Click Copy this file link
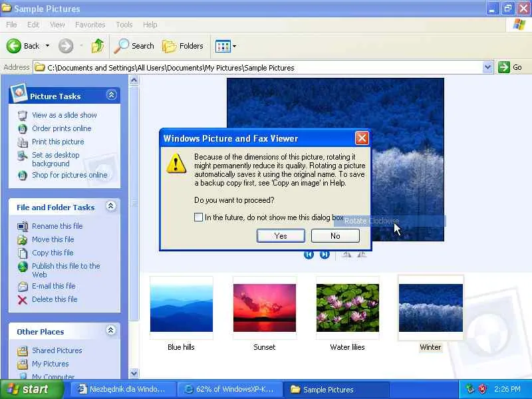Screen dimensions: 532x399 point(53,253)
